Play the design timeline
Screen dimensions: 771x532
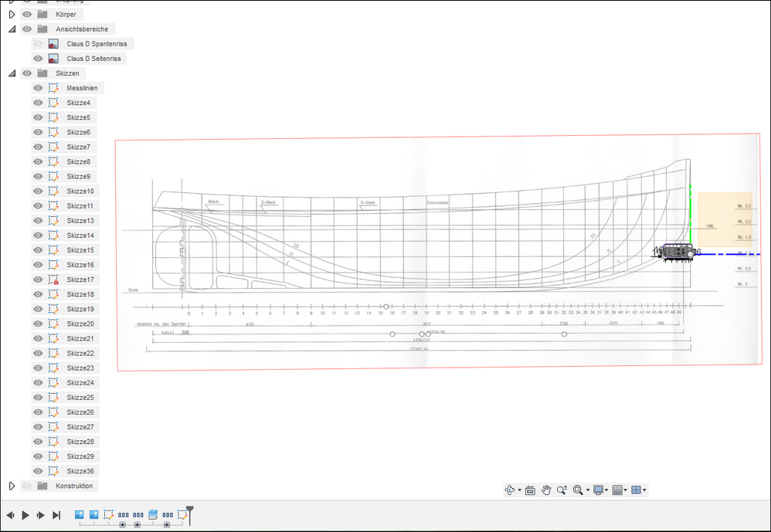[25, 515]
